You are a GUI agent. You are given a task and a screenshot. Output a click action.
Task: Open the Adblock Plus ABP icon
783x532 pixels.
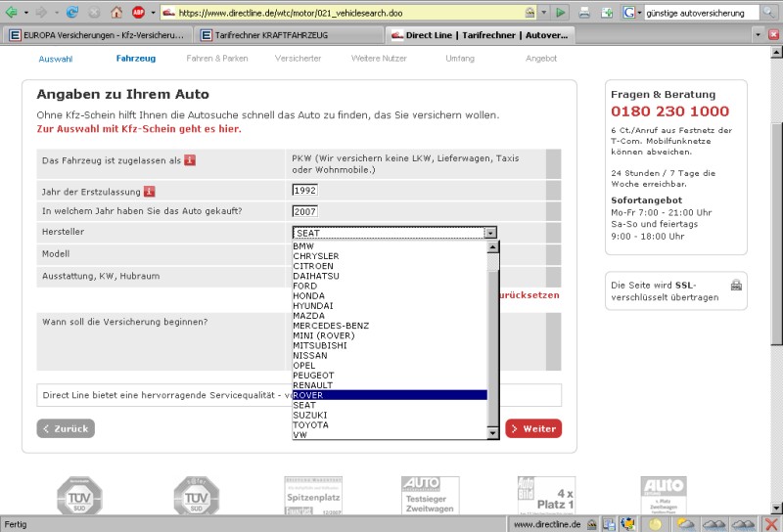click(x=138, y=13)
